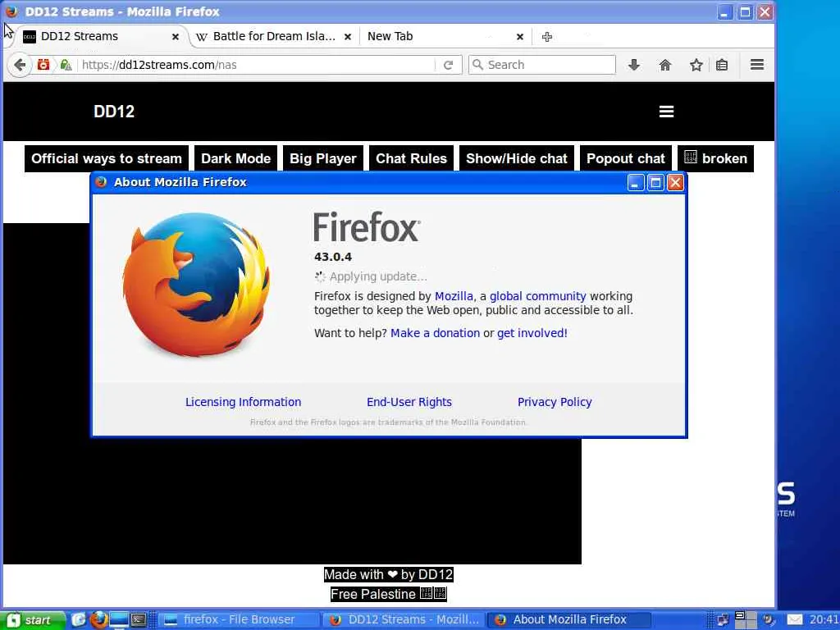Switch to firefox - File Browser taskbar item
Image resolution: width=840 pixels, height=630 pixels.
coord(239,620)
